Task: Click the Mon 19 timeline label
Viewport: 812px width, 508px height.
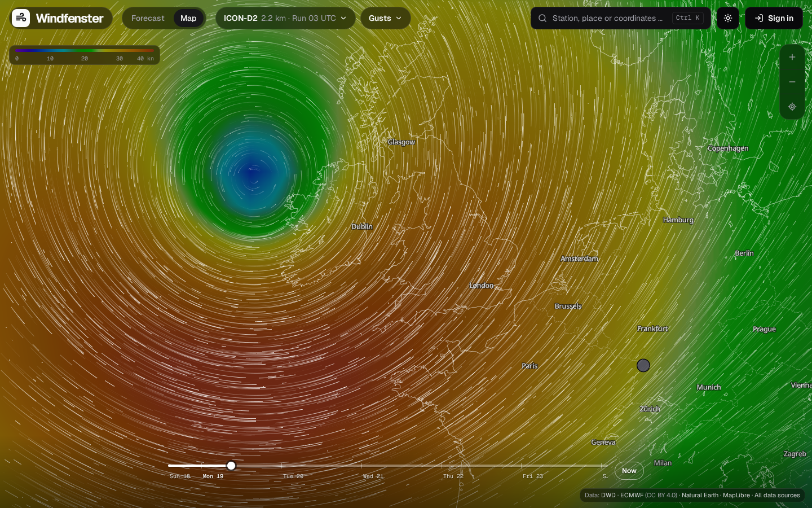Action: tap(213, 476)
